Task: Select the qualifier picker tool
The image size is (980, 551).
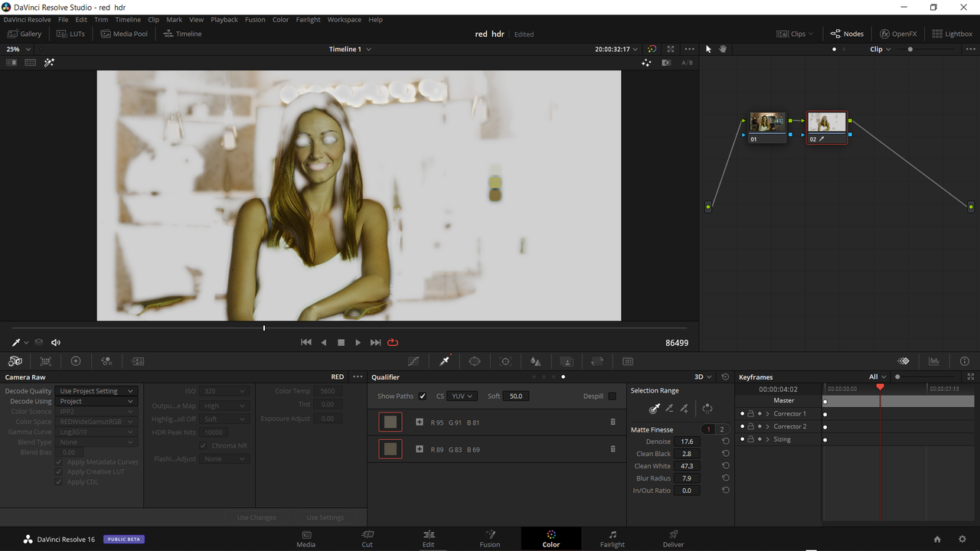Action: click(655, 409)
